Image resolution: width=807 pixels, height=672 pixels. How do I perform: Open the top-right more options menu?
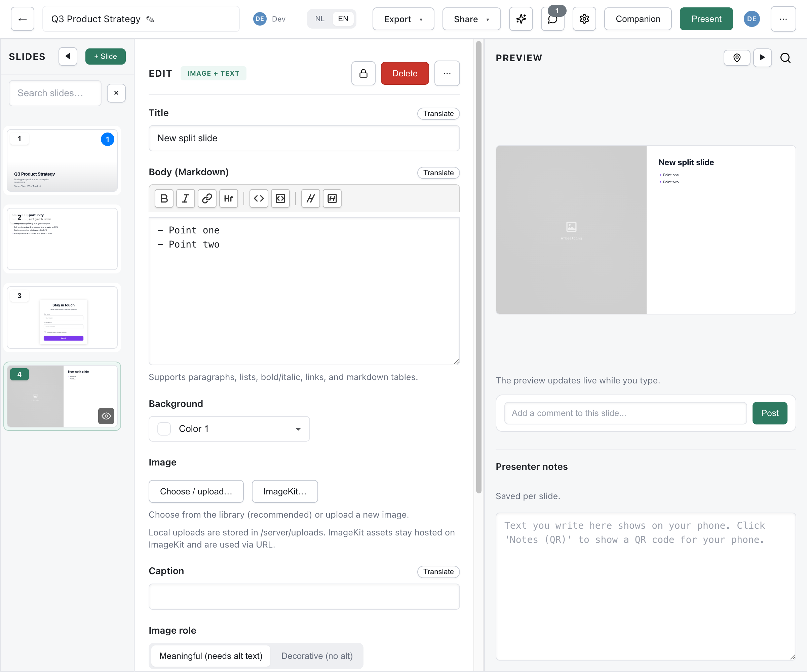coord(783,19)
